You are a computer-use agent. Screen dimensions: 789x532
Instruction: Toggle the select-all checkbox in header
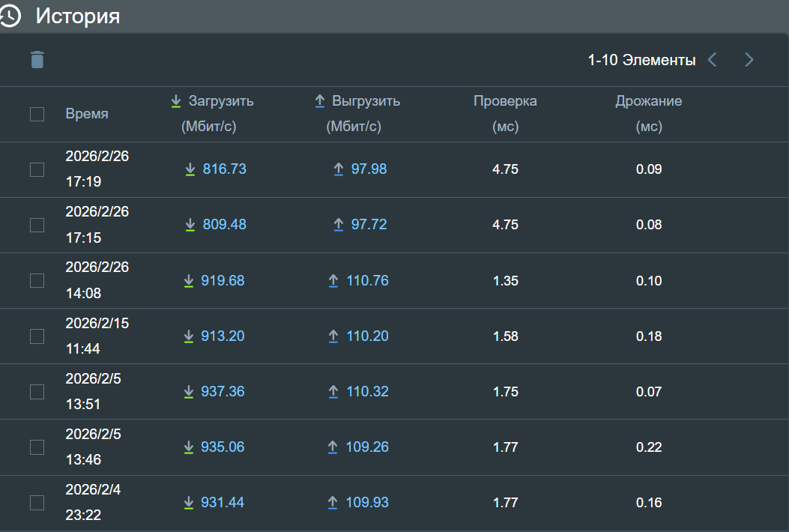pos(37,114)
